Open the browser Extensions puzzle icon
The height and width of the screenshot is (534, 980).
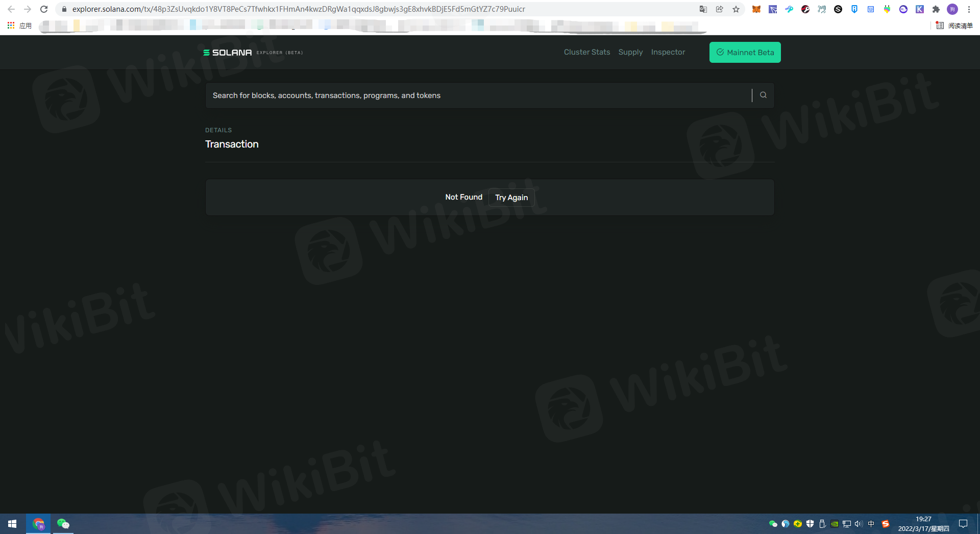(936, 9)
